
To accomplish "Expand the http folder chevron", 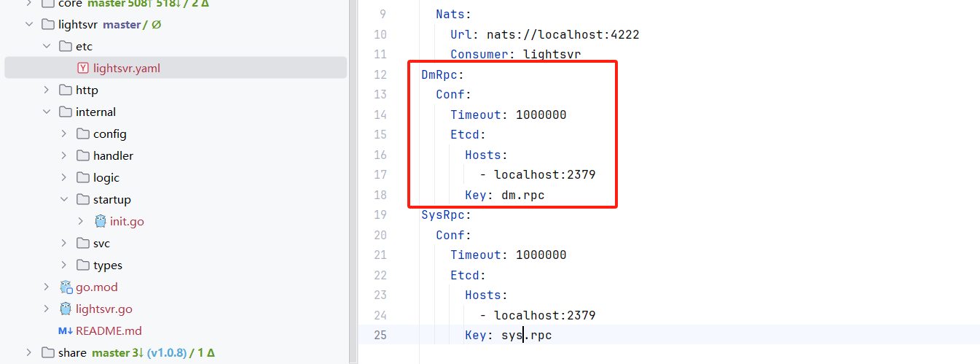I will click(x=47, y=90).
